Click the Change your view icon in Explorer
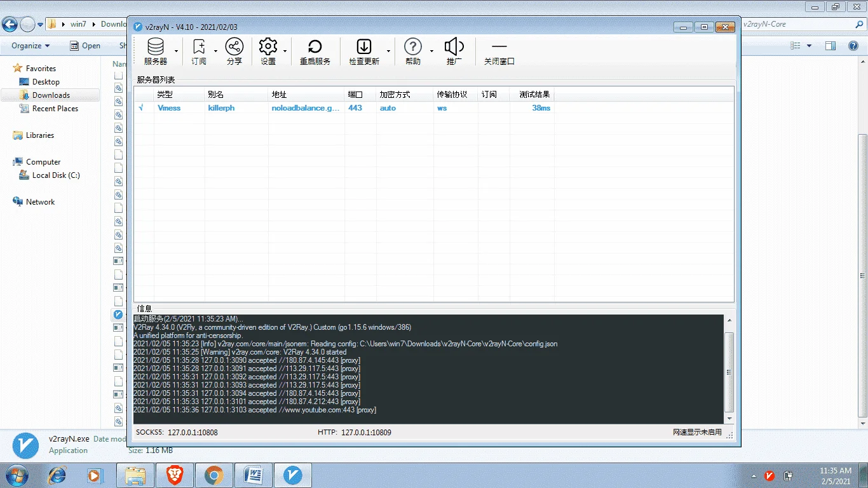 coord(795,46)
